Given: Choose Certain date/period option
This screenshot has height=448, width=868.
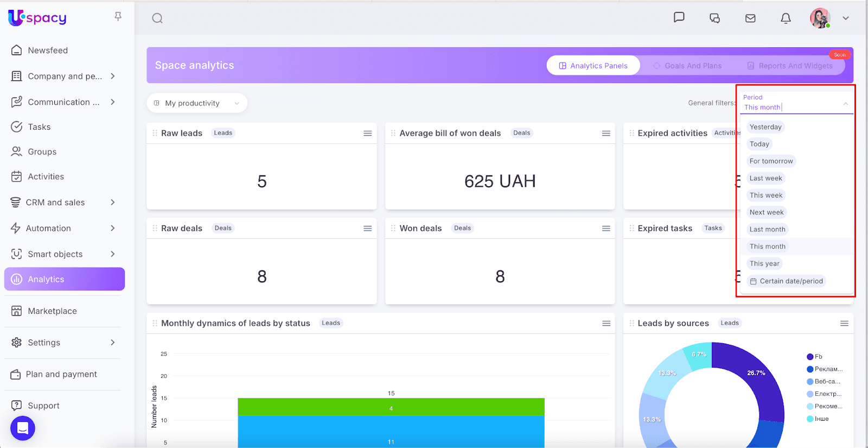Looking at the screenshot, I should [x=786, y=281].
